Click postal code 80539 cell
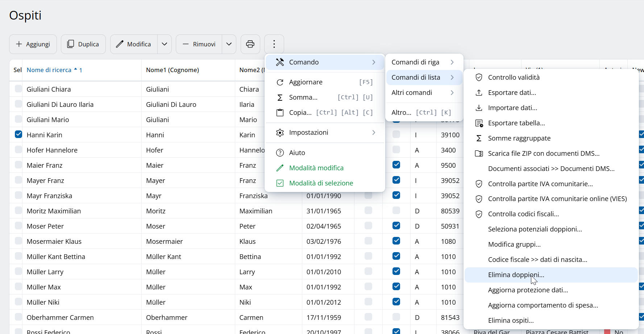 pos(450,211)
